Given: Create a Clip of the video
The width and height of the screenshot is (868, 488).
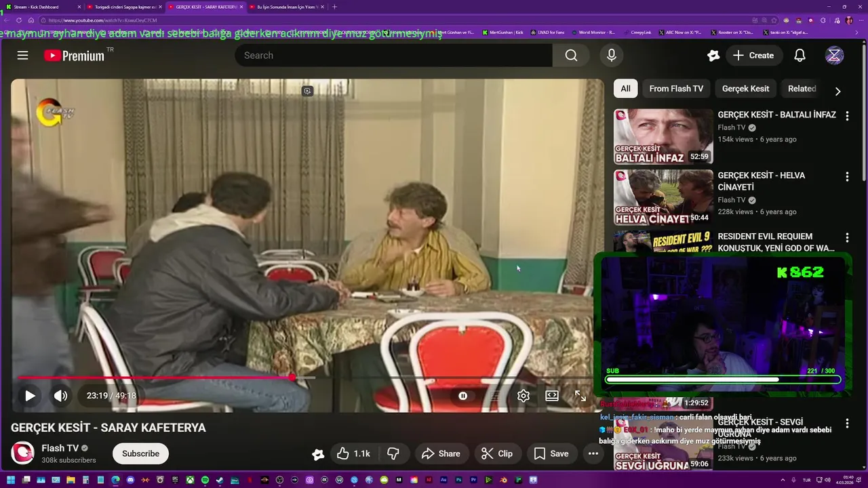Looking at the screenshot, I should 497,453.
